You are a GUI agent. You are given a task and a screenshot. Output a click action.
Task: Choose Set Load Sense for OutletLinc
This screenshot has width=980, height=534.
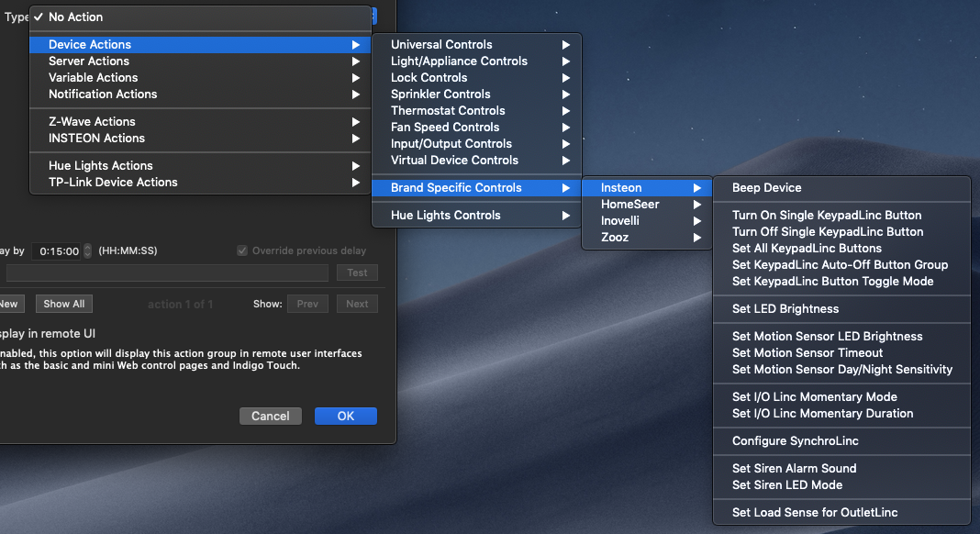[841, 513]
